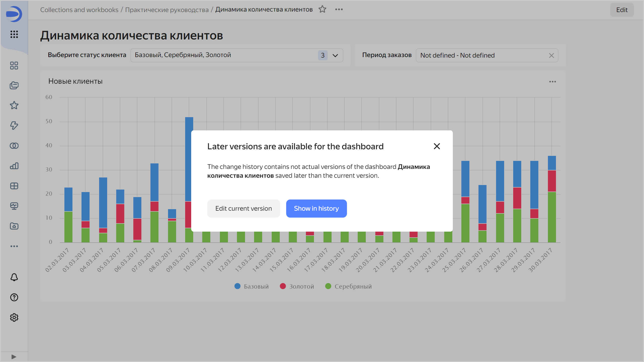Clear the Период заказов date range

coord(551,55)
